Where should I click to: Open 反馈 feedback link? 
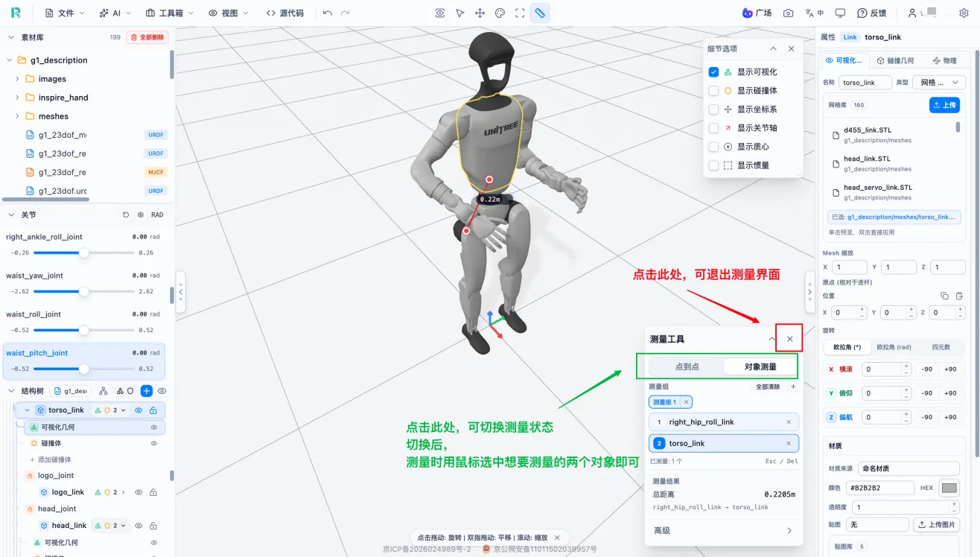click(x=873, y=13)
